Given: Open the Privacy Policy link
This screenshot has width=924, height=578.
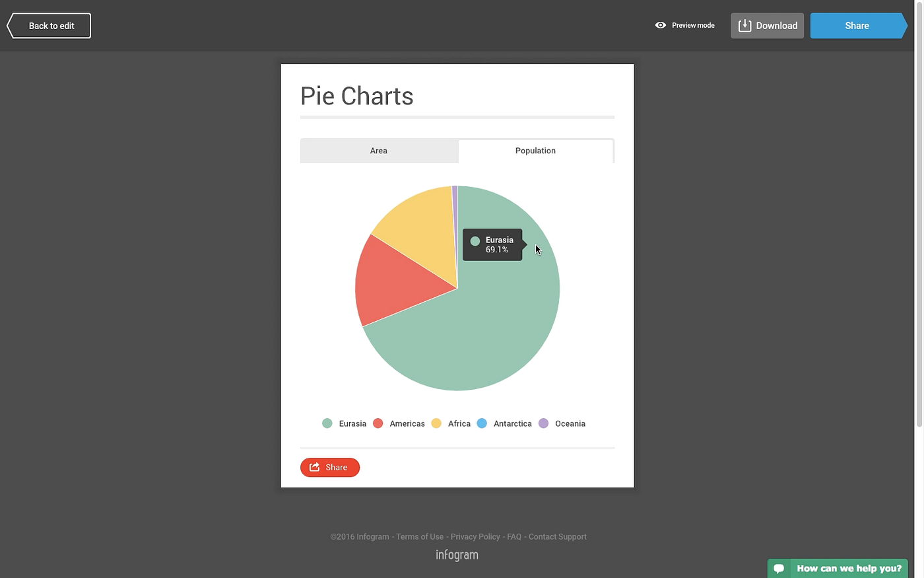Looking at the screenshot, I should point(475,536).
